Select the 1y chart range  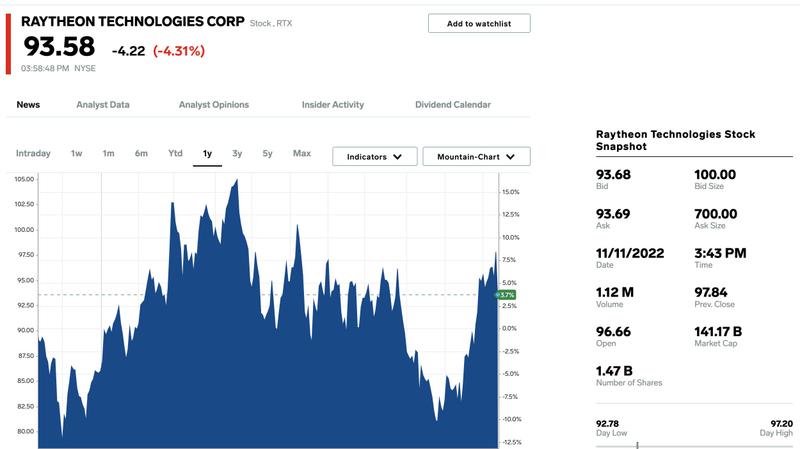pos(207,154)
